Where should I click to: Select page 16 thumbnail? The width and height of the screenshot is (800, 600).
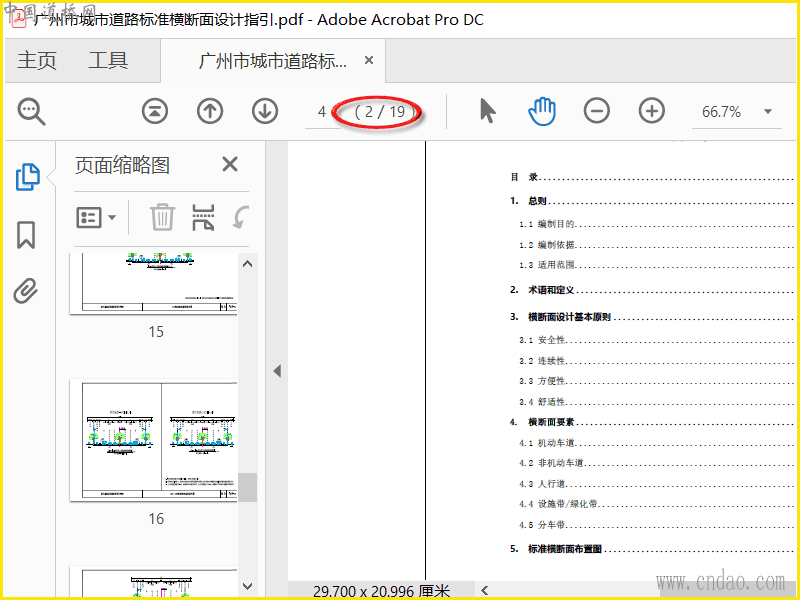153,440
